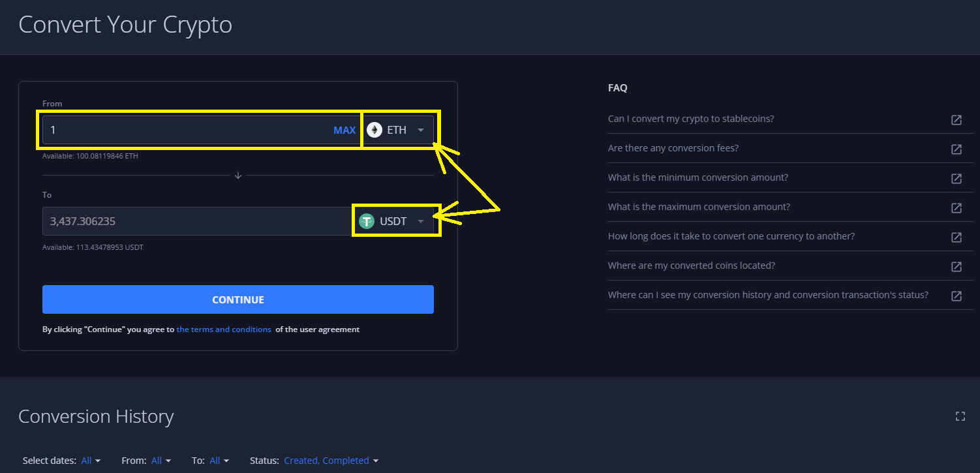Expand the Select dates filter

(x=90, y=461)
